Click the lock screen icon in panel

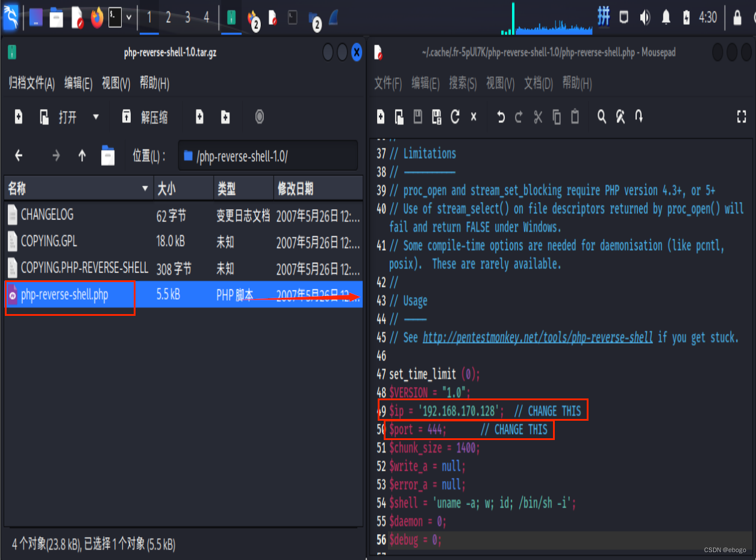tap(737, 17)
